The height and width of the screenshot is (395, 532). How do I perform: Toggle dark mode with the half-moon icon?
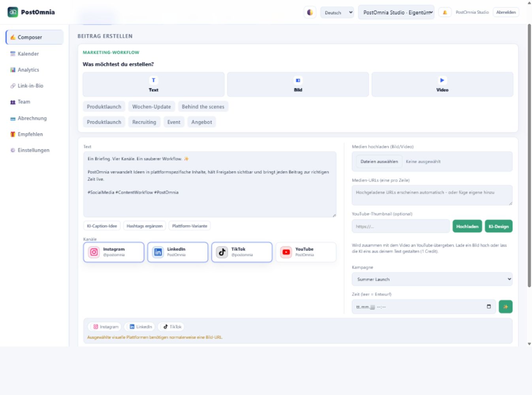(x=310, y=13)
